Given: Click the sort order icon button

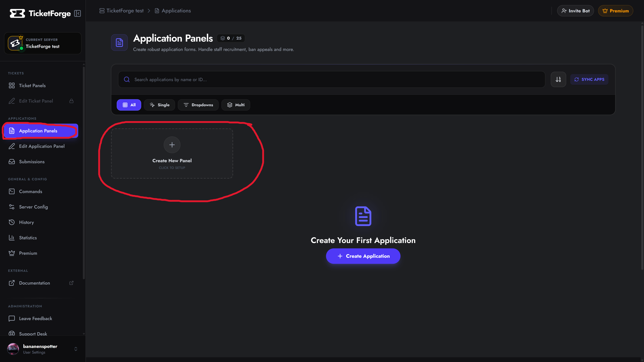Looking at the screenshot, I should tap(558, 79).
